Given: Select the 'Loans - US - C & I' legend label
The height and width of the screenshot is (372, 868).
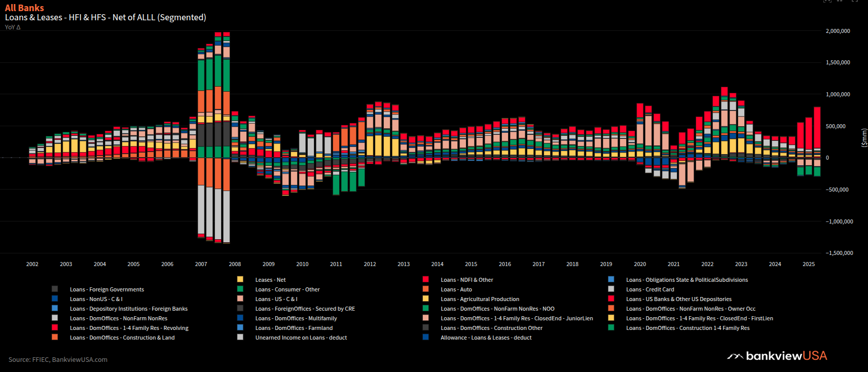Looking at the screenshot, I should (276, 299).
